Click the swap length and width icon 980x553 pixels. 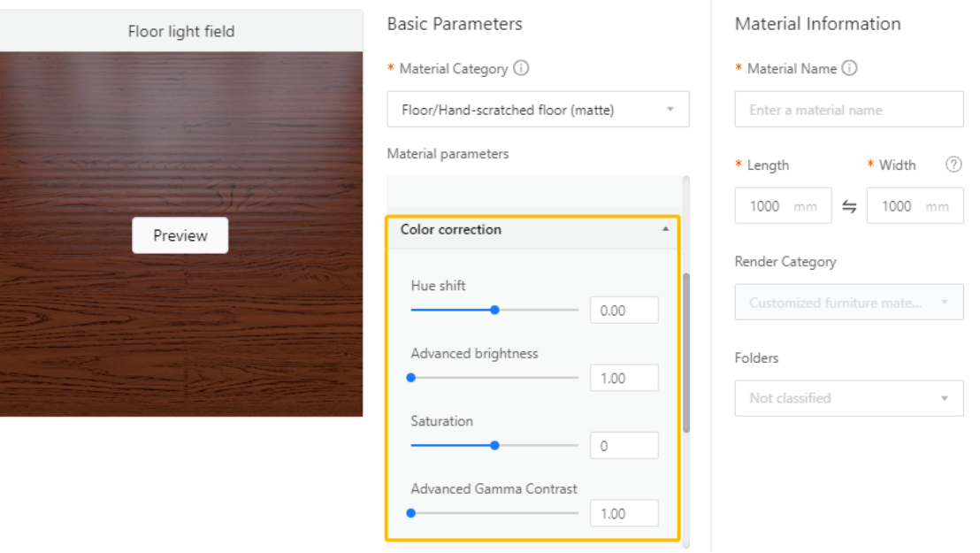(x=849, y=207)
